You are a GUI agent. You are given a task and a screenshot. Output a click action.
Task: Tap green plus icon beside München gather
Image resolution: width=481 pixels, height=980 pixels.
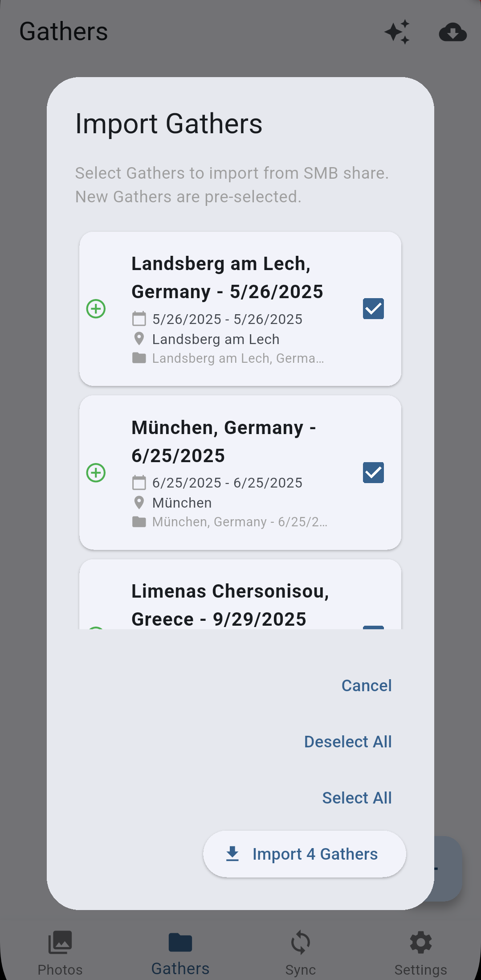(x=96, y=472)
